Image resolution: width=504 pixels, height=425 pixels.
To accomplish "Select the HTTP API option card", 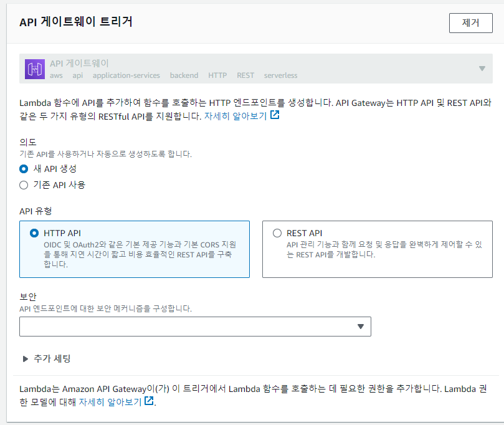I will (134, 249).
